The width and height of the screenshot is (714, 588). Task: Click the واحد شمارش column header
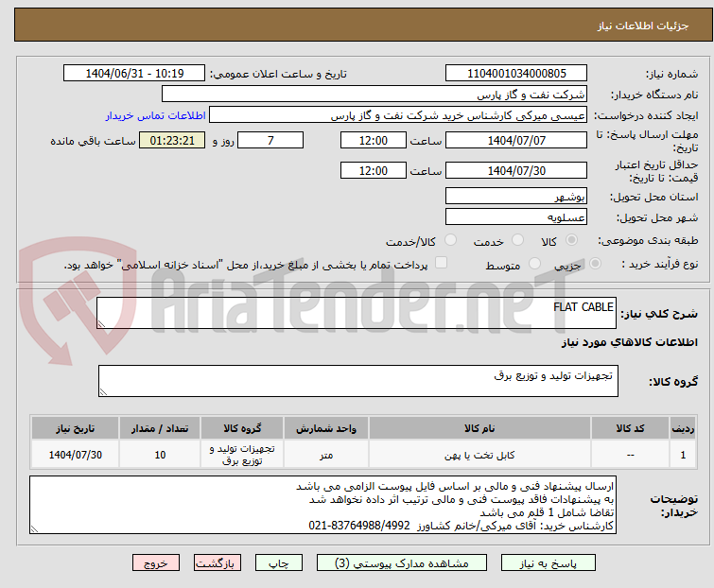click(x=326, y=428)
